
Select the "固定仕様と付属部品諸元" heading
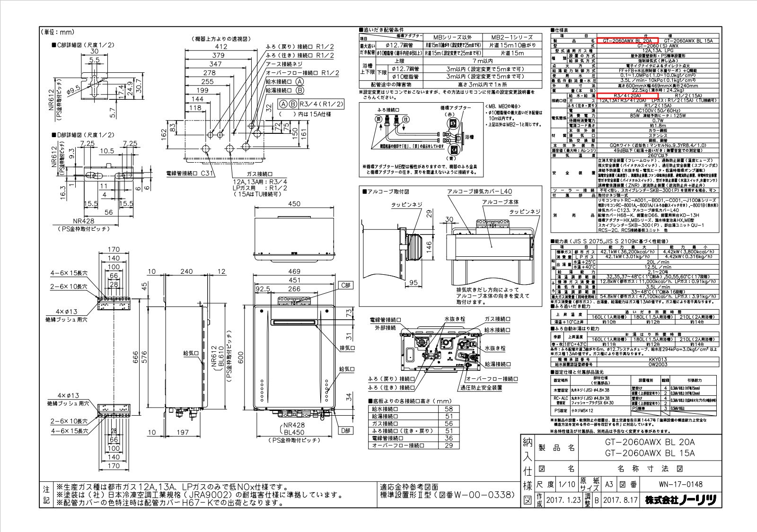click(x=576, y=373)
